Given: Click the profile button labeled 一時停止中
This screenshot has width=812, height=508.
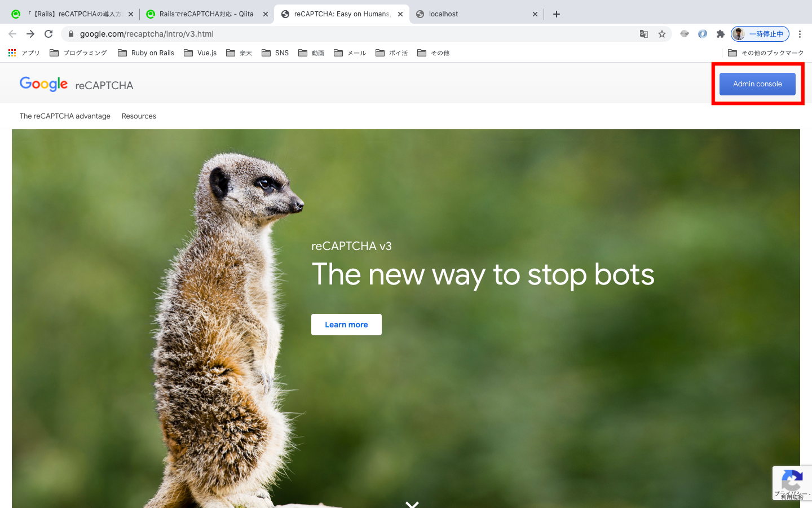Looking at the screenshot, I should (x=760, y=34).
